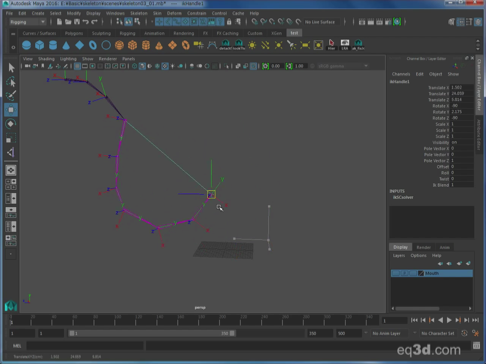Click the Layer Editor horizontal scrollbar
The height and width of the screenshot is (364, 486).
[417, 308]
